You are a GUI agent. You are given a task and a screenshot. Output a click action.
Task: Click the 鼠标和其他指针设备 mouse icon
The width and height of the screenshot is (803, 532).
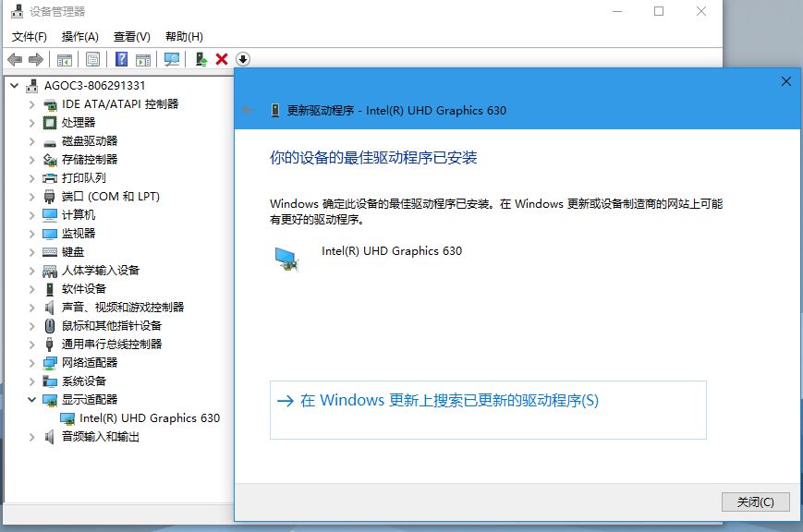[x=50, y=326]
